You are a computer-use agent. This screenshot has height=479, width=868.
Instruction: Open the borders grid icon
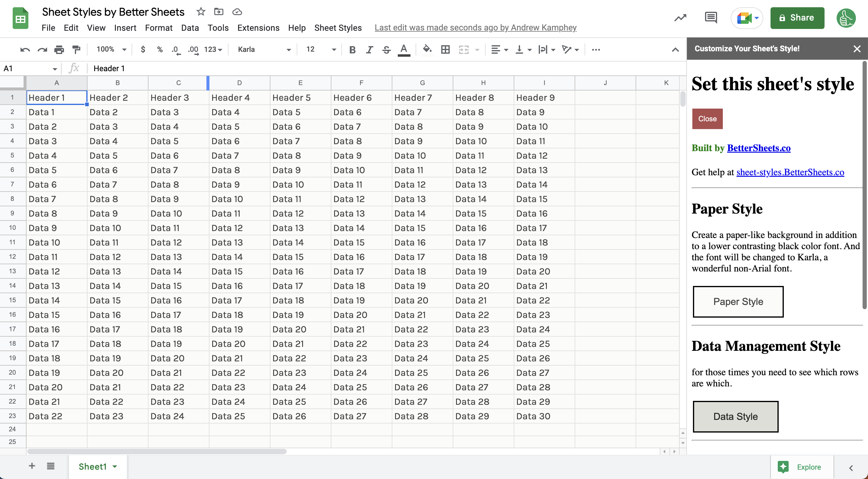click(445, 50)
